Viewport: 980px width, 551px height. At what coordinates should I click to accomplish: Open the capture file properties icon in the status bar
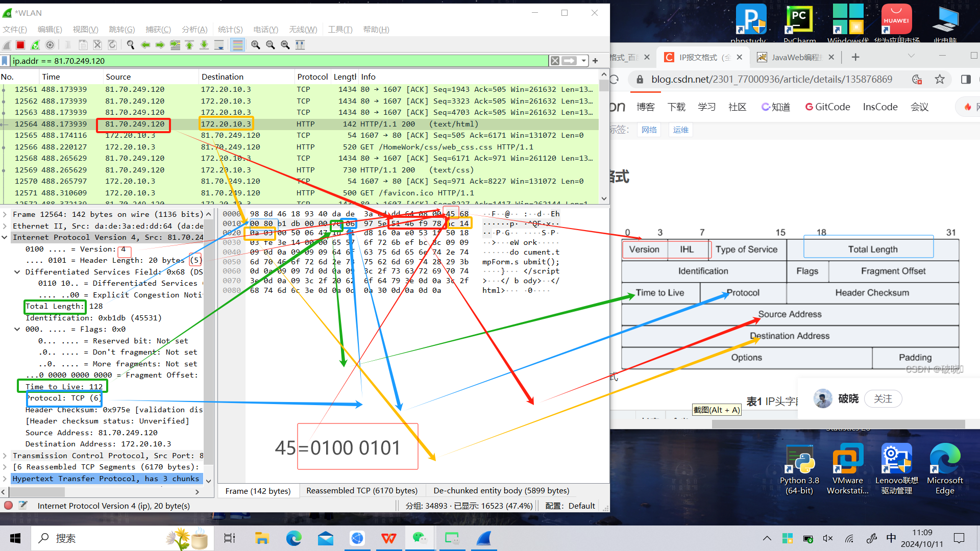coord(23,506)
